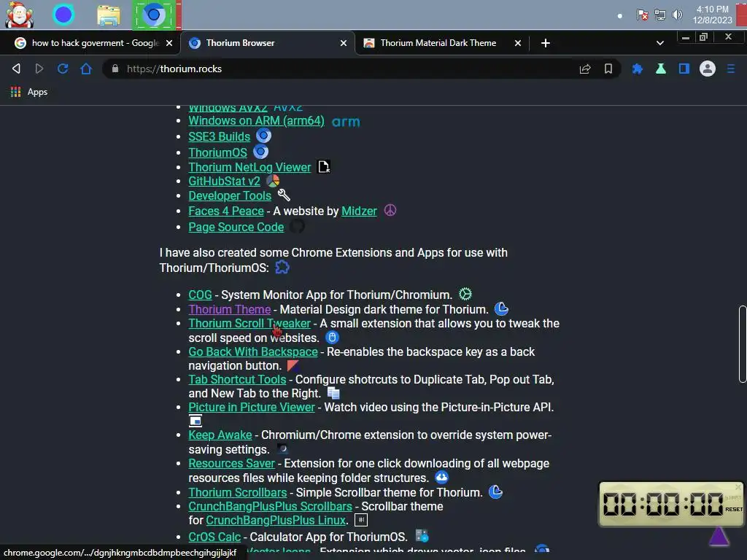Close the Thorium Material Dark Theme tab
Screen dimensions: 747x560
pyautogui.click(x=518, y=43)
